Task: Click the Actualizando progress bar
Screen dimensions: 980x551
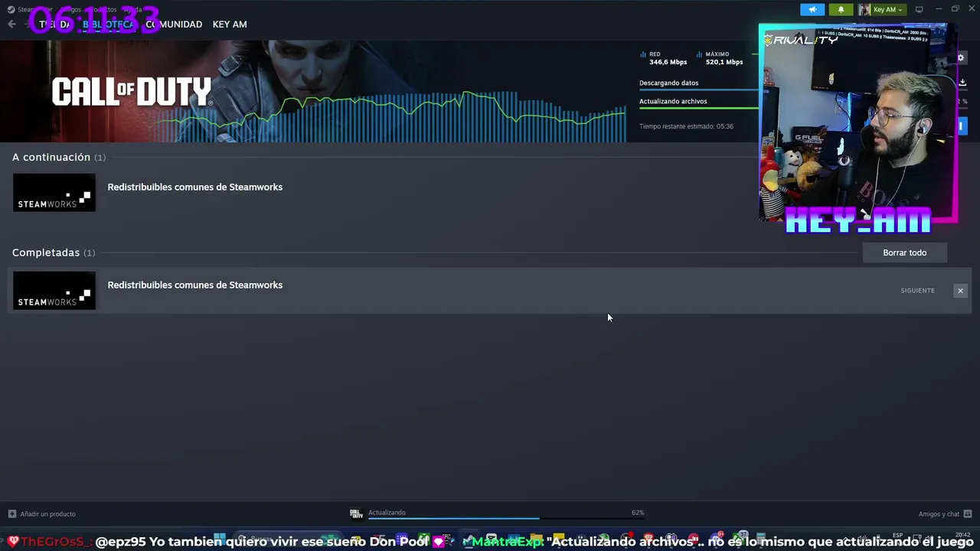Action: coord(506,519)
